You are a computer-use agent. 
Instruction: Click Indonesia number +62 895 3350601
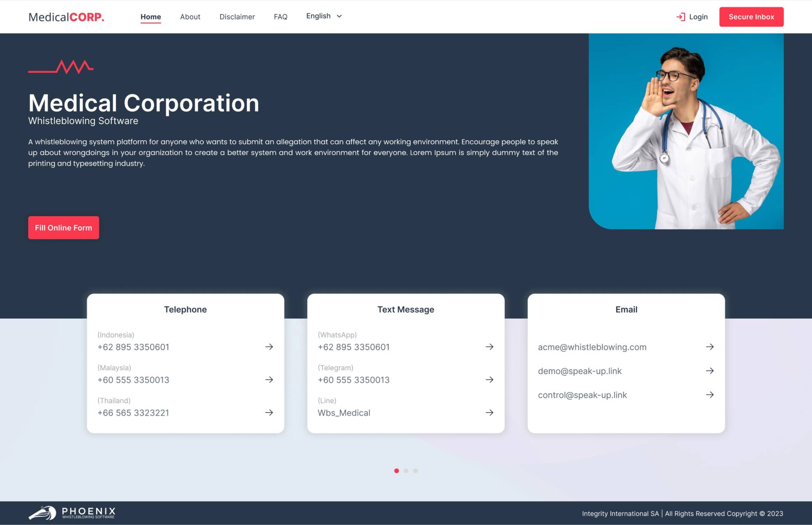133,347
